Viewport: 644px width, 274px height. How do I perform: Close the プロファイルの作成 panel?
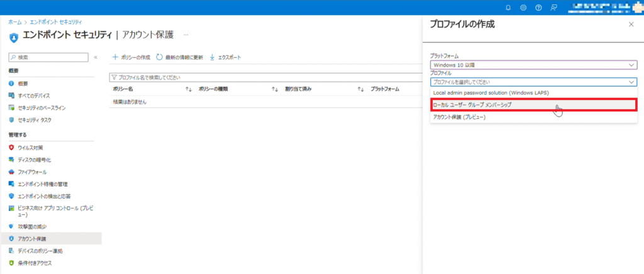(631, 25)
